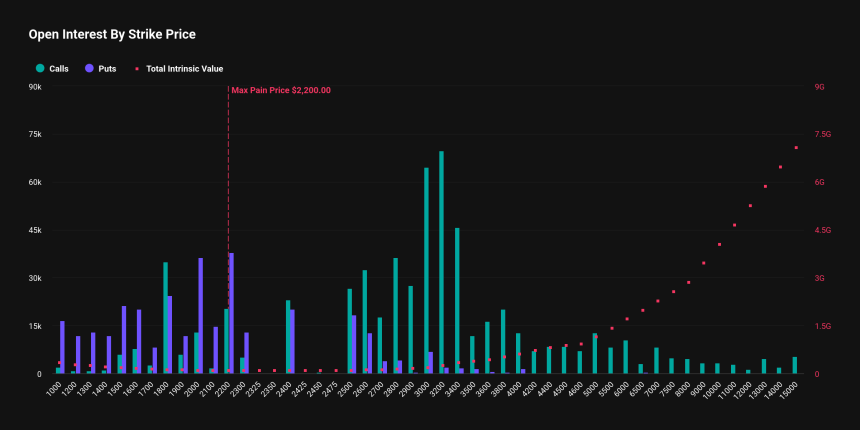Screen dimensions: 860x430
Task: Click the puts bar at strike 2200
Action: click(x=231, y=313)
